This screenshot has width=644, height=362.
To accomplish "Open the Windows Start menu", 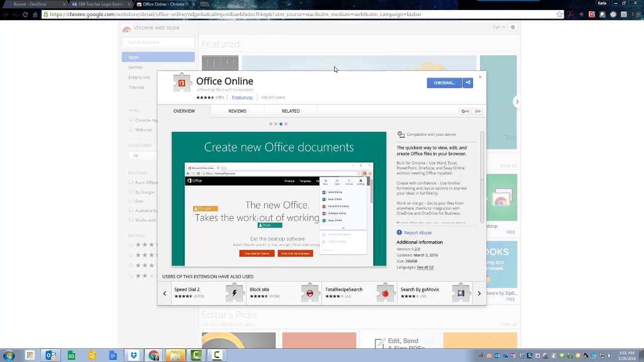I will pyautogui.click(x=9, y=355).
